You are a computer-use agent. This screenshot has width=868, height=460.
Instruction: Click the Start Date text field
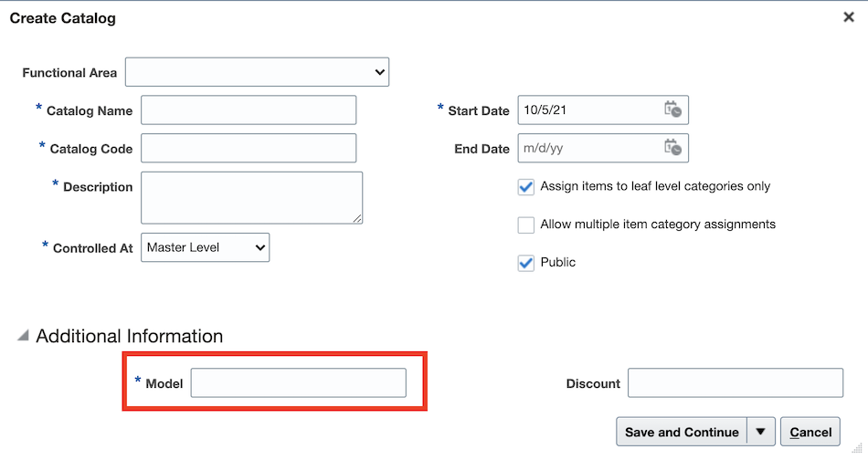[590, 110]
